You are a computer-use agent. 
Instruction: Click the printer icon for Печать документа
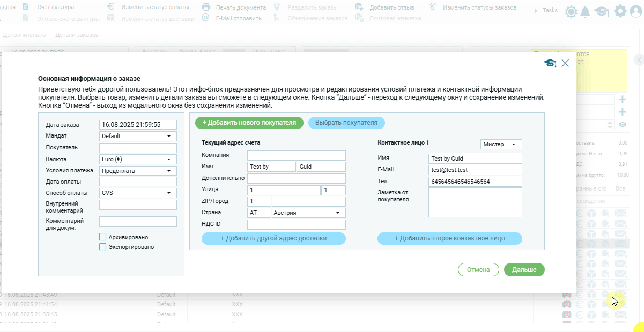pos(206,7)
